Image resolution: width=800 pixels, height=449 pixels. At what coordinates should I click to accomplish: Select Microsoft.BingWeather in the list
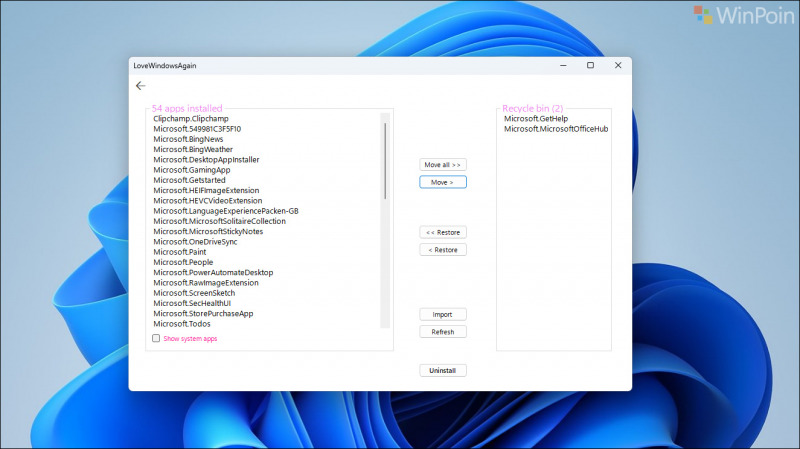(193, 149)
